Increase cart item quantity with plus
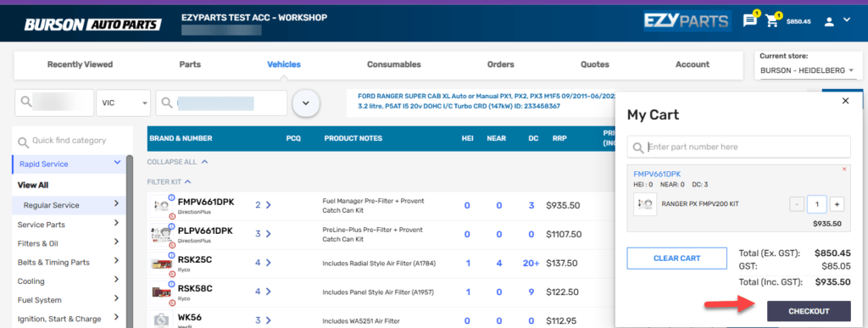Image resolution: width=868 pixels, height=328 pixels. coord(837,204)
